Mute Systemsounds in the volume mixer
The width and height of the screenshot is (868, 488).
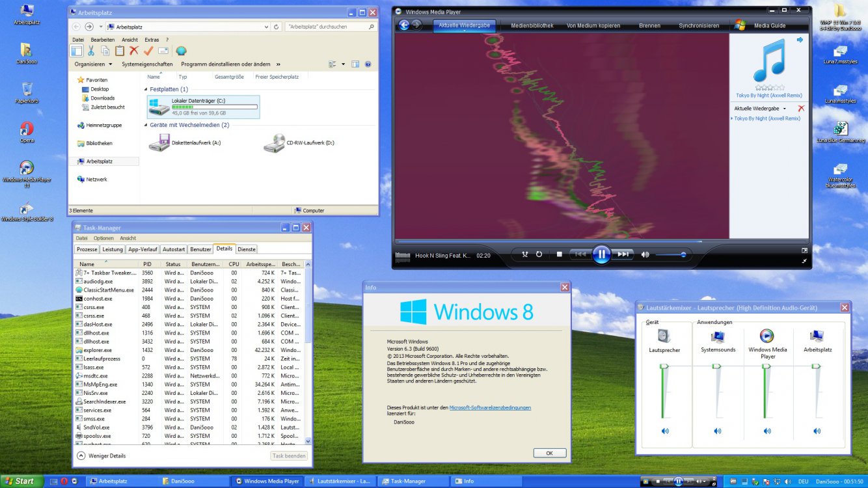click(717, 431)
